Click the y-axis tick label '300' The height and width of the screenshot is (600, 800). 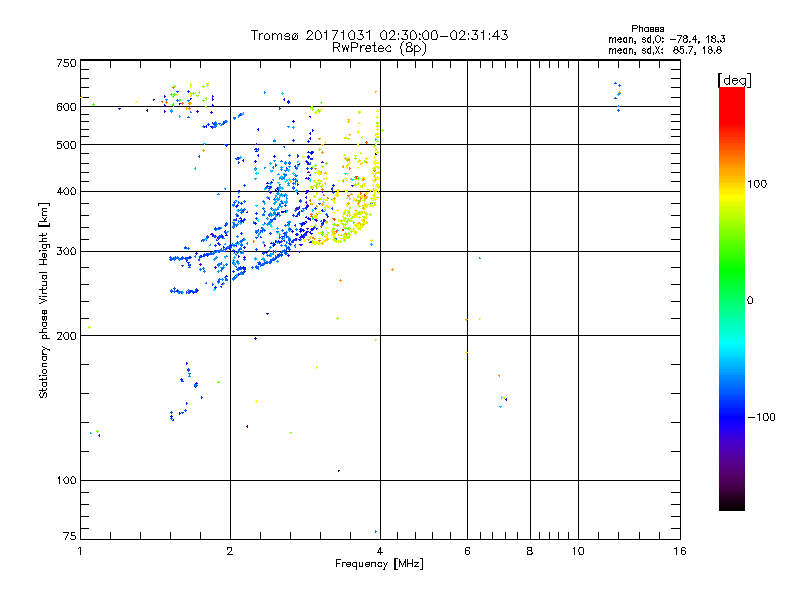click(x=66, y=252)
